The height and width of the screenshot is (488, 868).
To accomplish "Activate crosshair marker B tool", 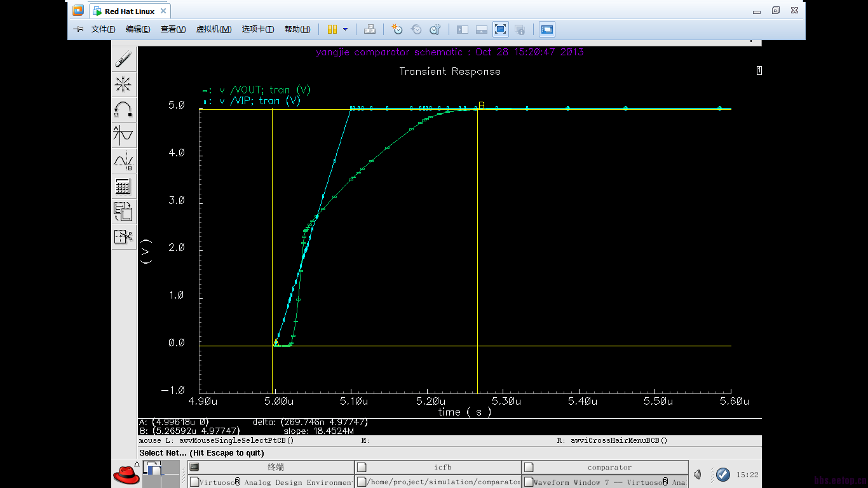I will pos(123,161).
